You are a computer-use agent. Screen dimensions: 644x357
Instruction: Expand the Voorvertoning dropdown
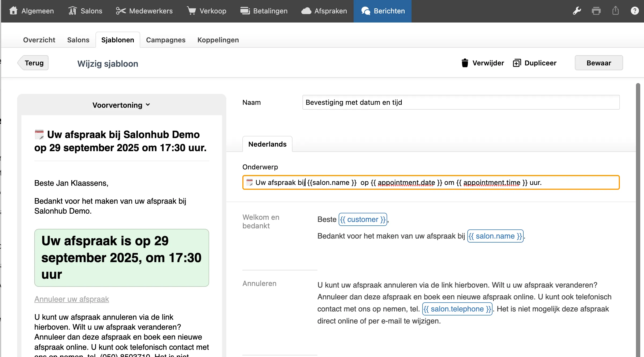[121, 105]
